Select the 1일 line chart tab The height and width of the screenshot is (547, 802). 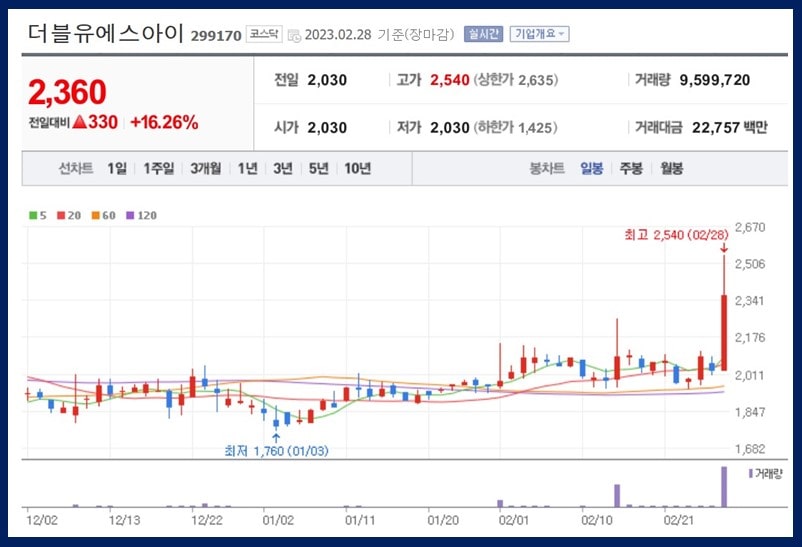pos(117,168)
